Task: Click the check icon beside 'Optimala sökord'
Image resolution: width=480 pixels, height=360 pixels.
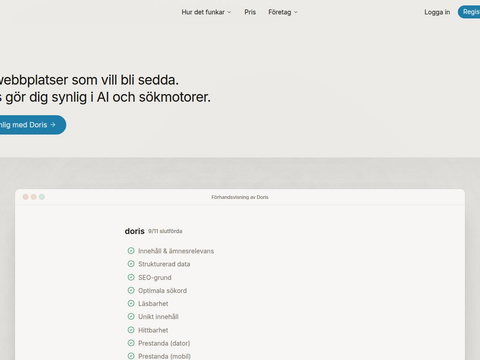Action: tap(131, 290)
